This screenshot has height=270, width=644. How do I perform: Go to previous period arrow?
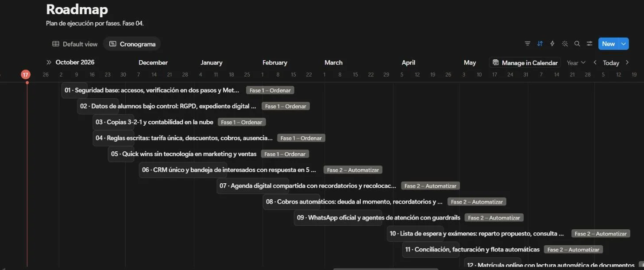coord(595,62)
